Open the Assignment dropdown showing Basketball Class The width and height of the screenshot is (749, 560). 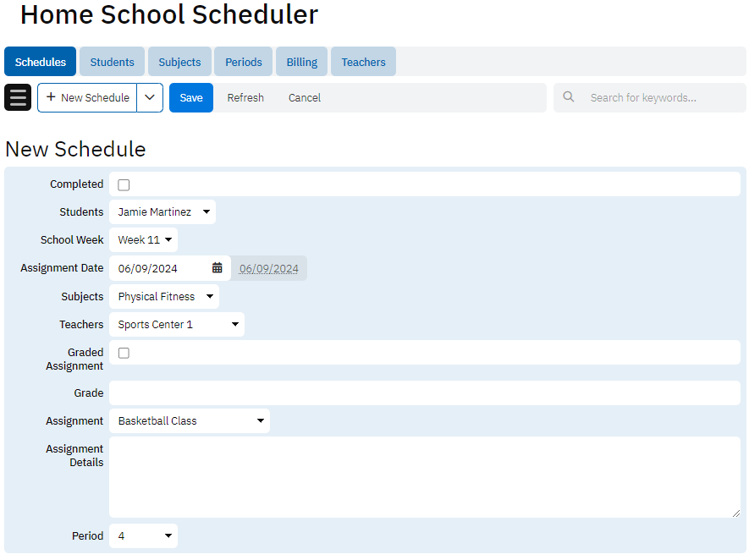click(190, 421)
